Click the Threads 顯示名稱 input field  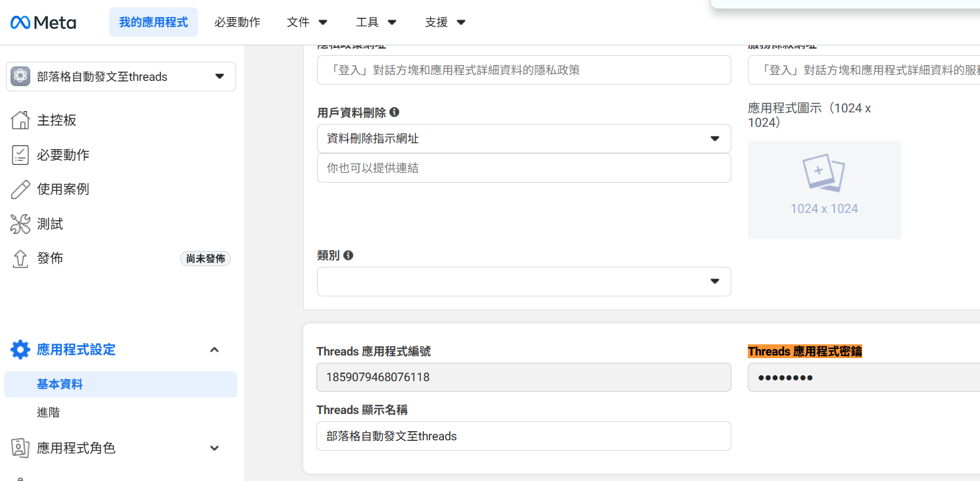[x=524, y=436]
